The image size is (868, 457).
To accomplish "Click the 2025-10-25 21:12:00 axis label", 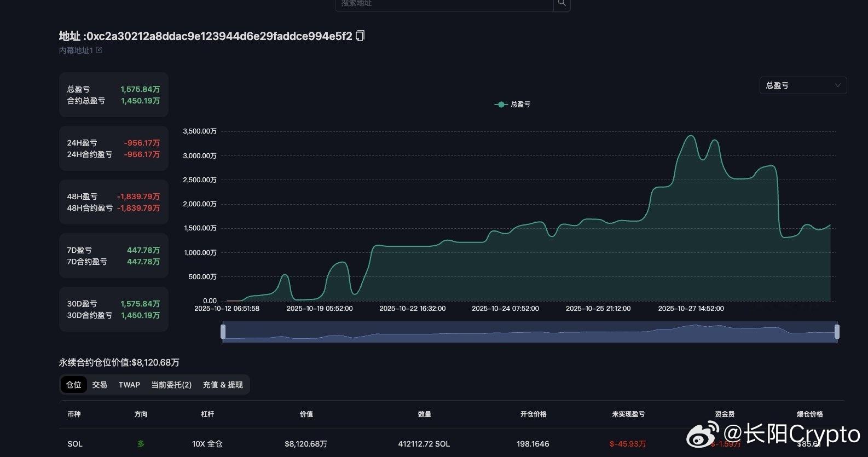I will [598, 308].
